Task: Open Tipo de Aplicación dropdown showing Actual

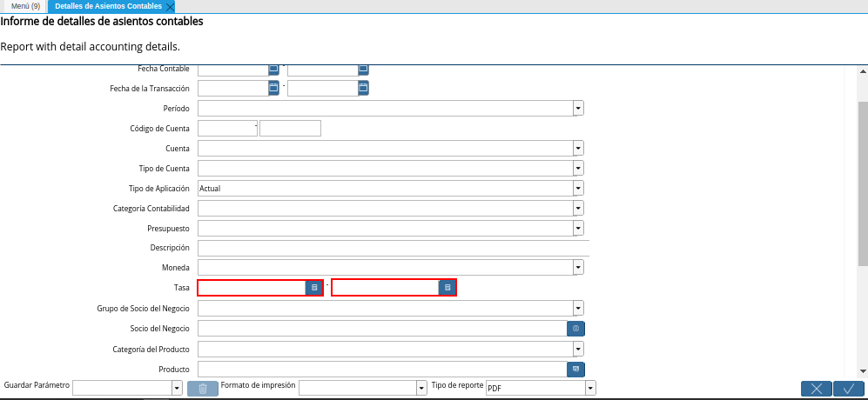Action: tap(578, 188)
